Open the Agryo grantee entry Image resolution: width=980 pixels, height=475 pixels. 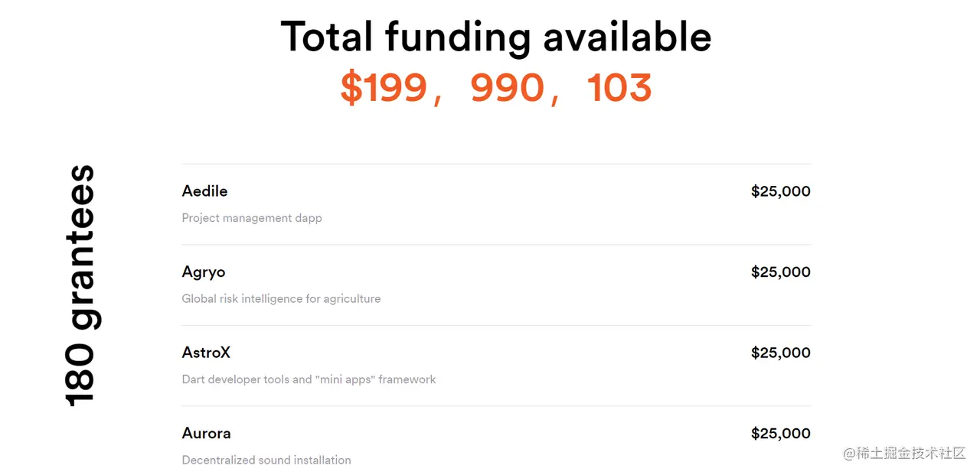click(x=204, y=272)
